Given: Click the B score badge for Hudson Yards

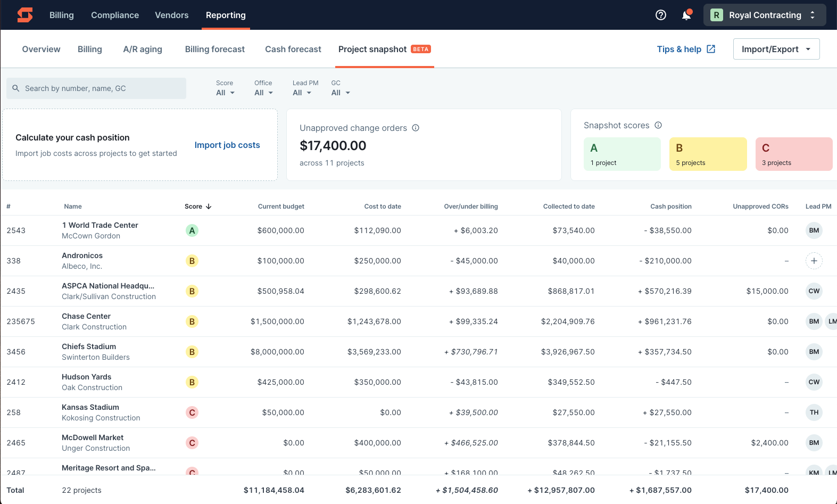Looking at the screenshot, I should [192, 382].
